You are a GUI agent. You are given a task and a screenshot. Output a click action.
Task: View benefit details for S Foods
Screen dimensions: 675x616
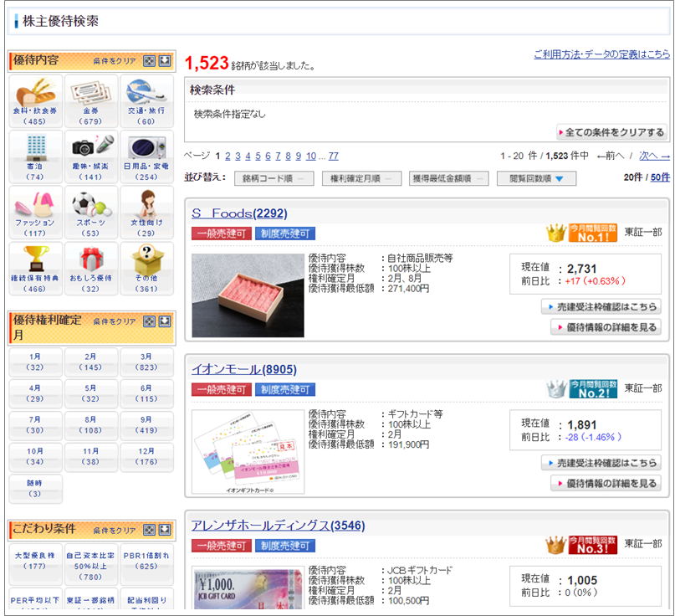[606, 327]
